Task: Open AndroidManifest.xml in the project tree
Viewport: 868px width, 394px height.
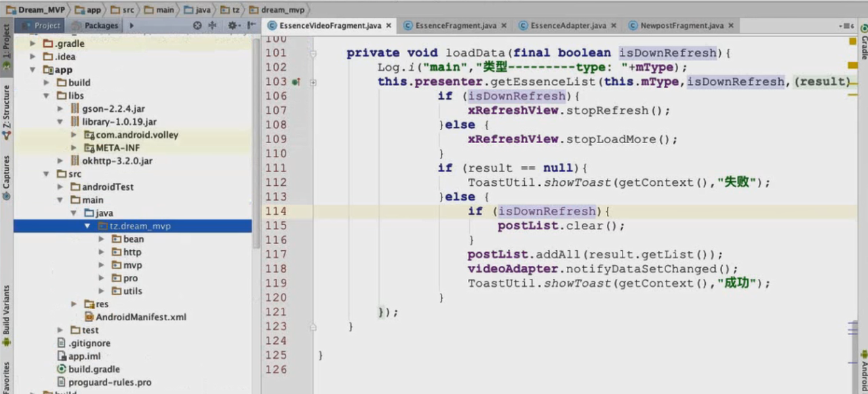Action: click(x=140, y=317)
